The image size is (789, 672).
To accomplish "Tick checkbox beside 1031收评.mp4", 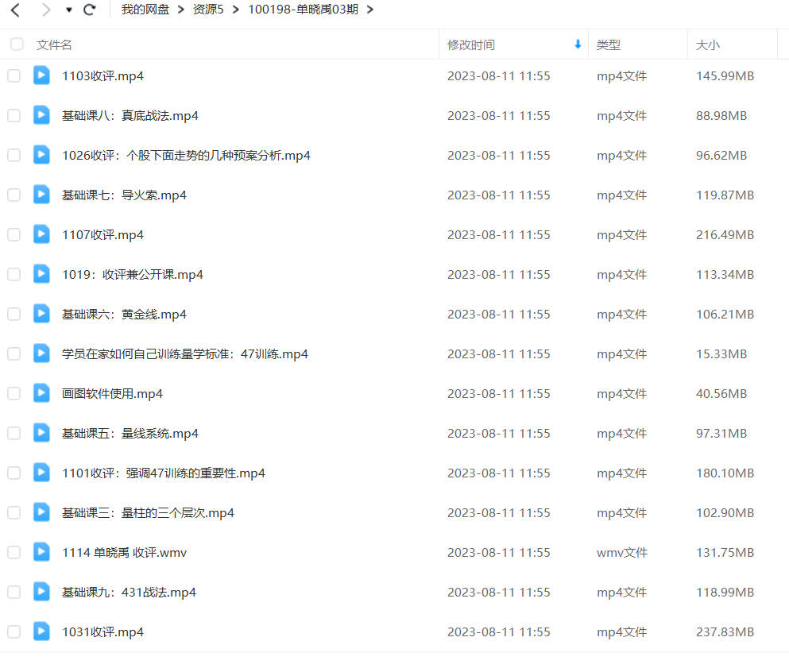I will 14,631.
